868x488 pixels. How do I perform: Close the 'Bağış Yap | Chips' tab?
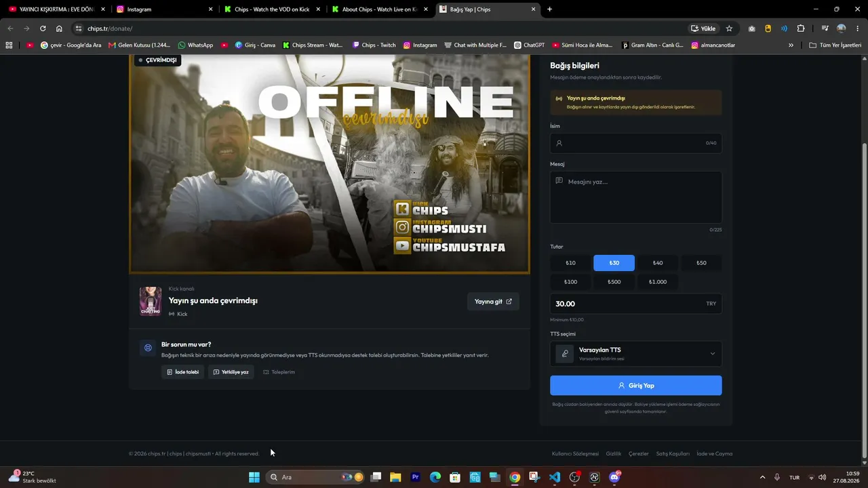(534, 9)
